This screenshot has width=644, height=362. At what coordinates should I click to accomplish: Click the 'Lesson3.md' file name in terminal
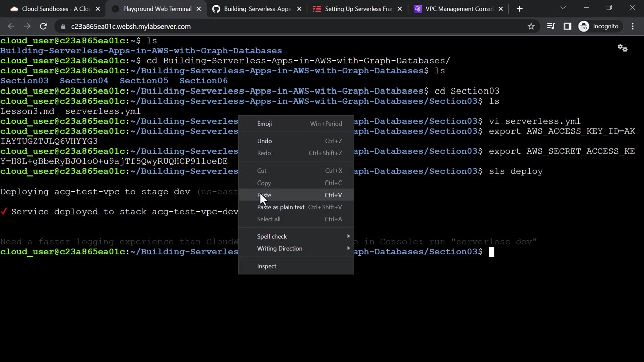(x=27, y=111)
